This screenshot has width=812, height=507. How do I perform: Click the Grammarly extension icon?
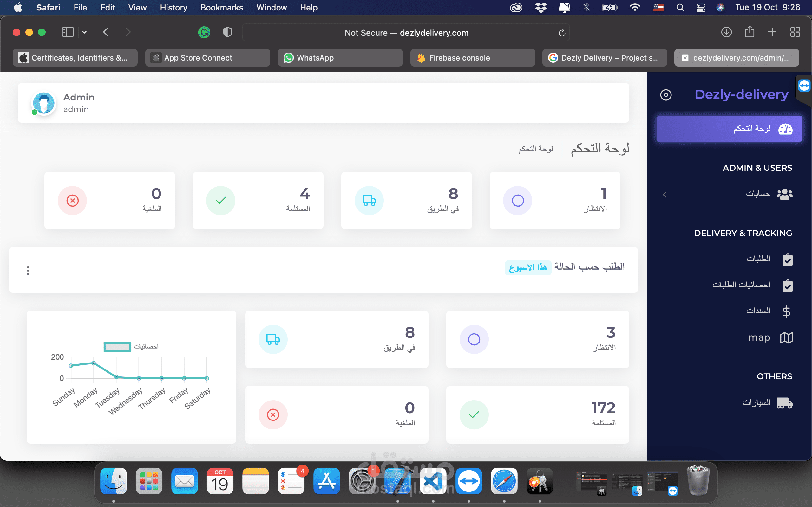coord(204,33)
